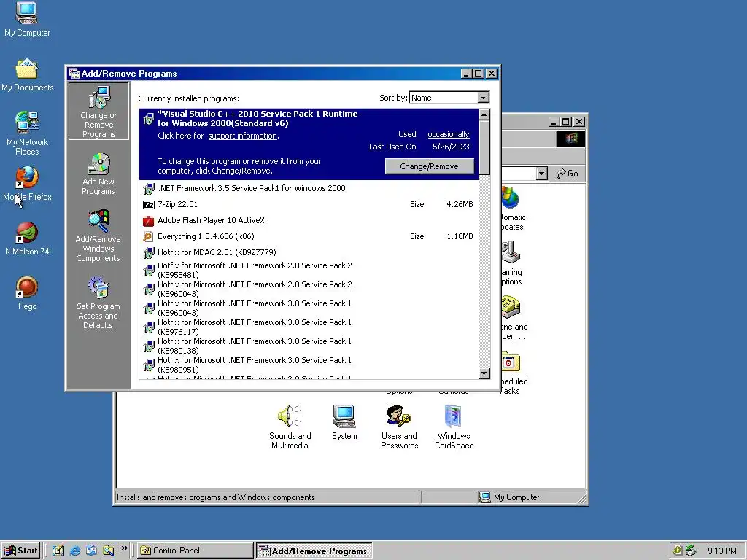
Task: Click the 1.10MB size value for Everything
Action: 460,236
